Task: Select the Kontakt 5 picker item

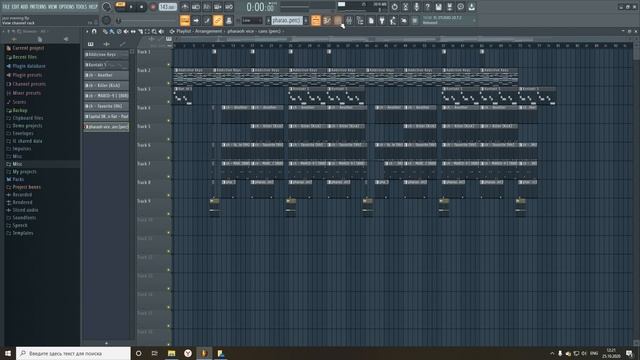Action: pyautogui.click(x=106, y=65)
